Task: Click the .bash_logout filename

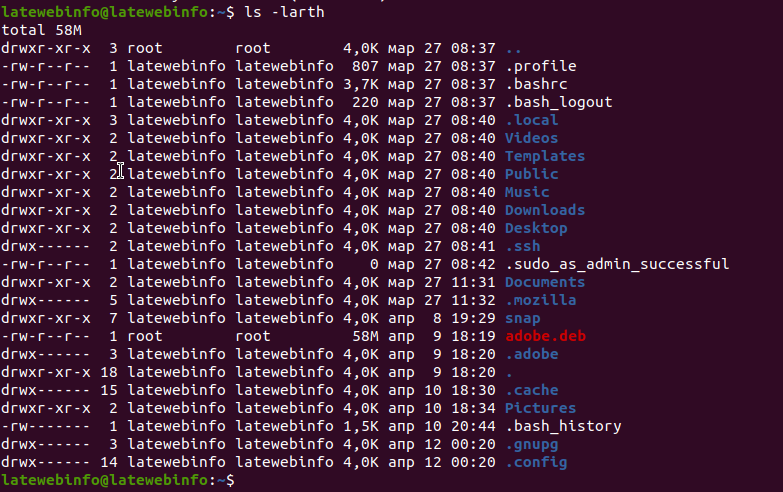Action: point(558,102)
